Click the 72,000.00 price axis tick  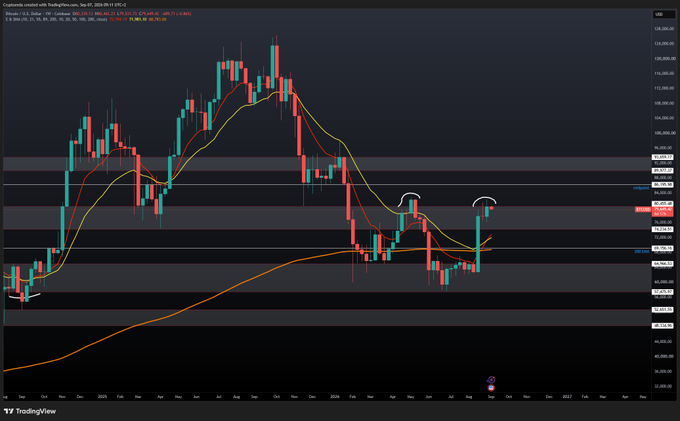point(664,237)
